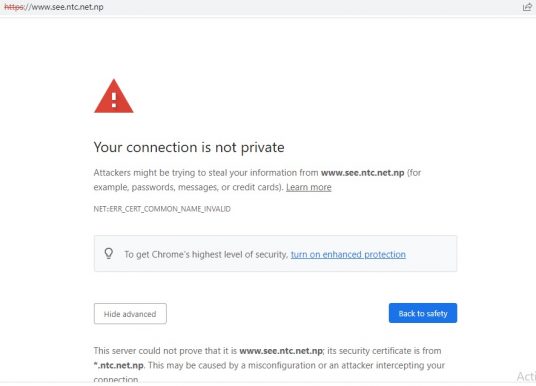Screen dimensions: 536x386
Task: Click the This server could not prove text
Action: [165, 351]
